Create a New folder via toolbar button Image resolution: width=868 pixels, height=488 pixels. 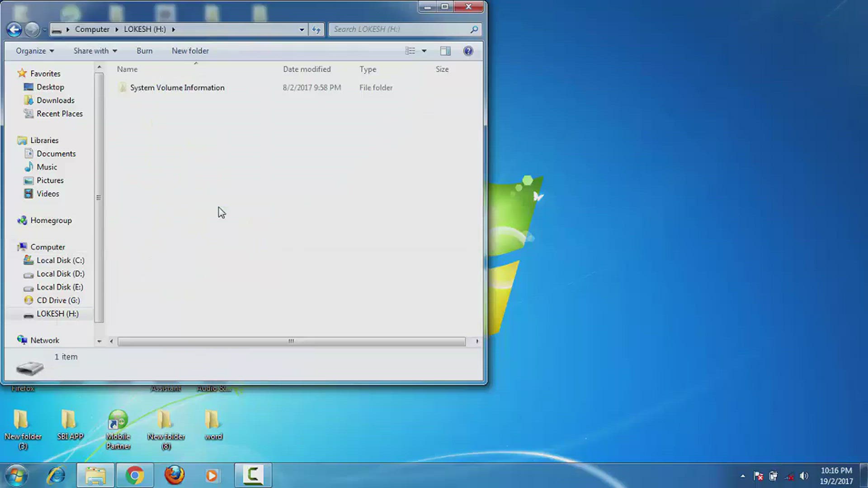point(190,51)
